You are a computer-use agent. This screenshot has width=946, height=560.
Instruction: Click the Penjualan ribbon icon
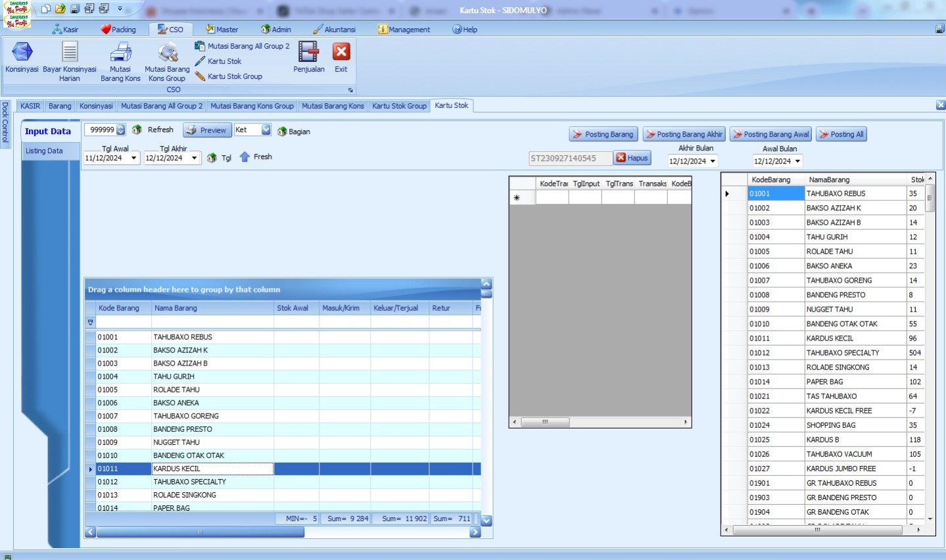pyautogui.click(x=308, y=53)
